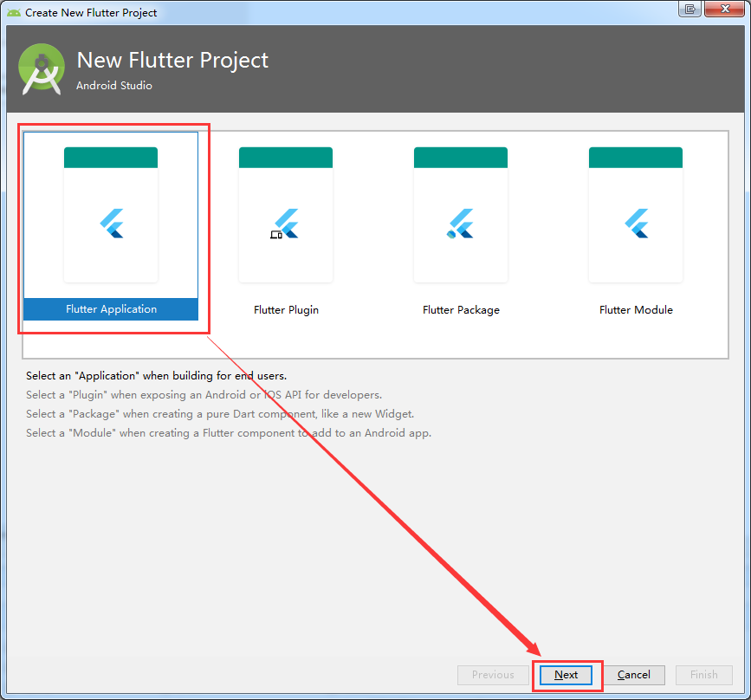Close the Create New Flutter Project dialog
The image size is (751, 700).
pyautogui.click(x=725, y=9)
